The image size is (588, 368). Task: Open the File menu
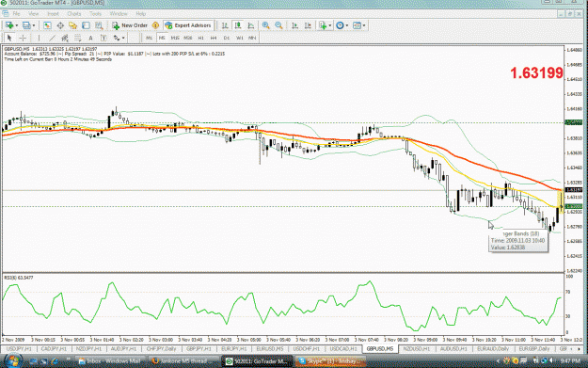pos(17,13)
